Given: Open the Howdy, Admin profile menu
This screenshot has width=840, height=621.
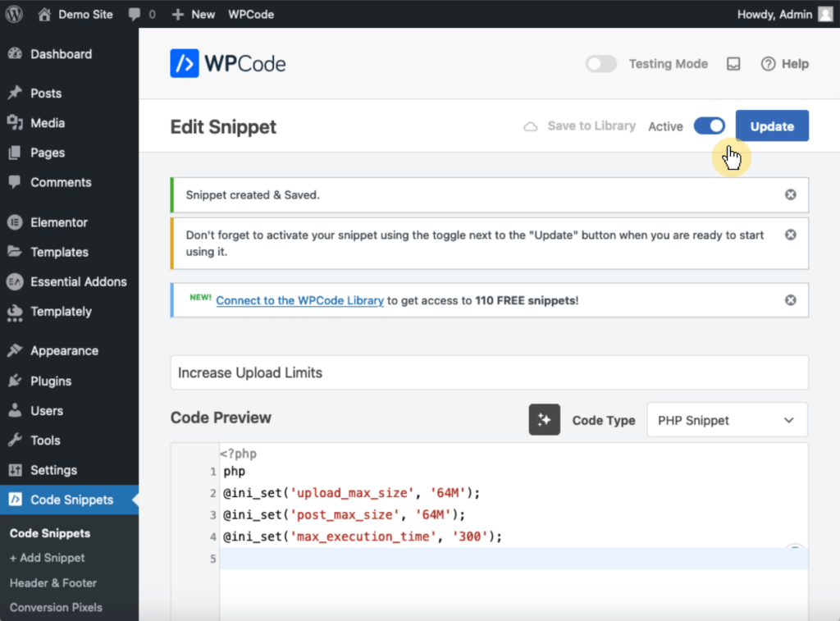Looking at the screenshot, I should tap(785, 15).
